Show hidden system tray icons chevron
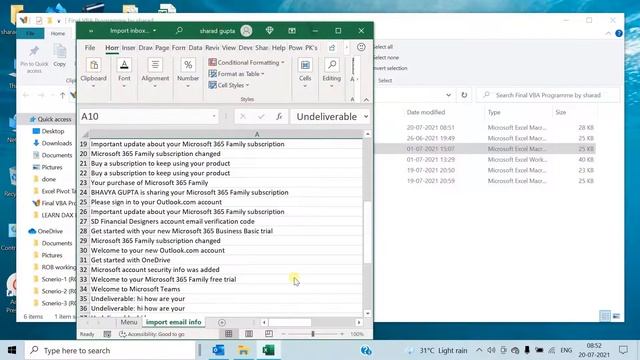Screen dimensions: 640x360 point(479,350)
